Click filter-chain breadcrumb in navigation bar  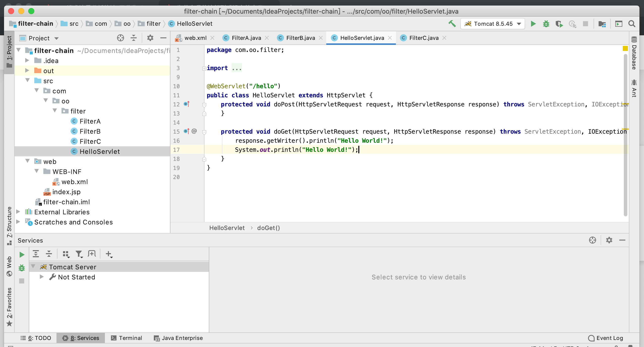point(31,24)
